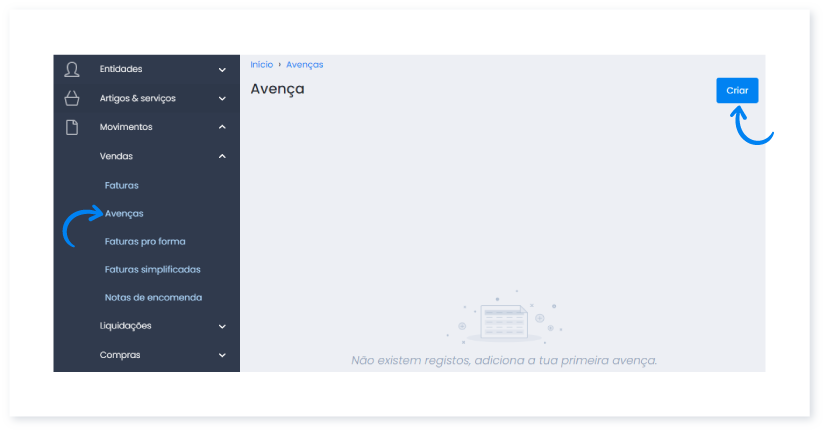This screenshot has width=824, height=431.
Task: Expand the Compras chevron
Action: coord(222,355)
